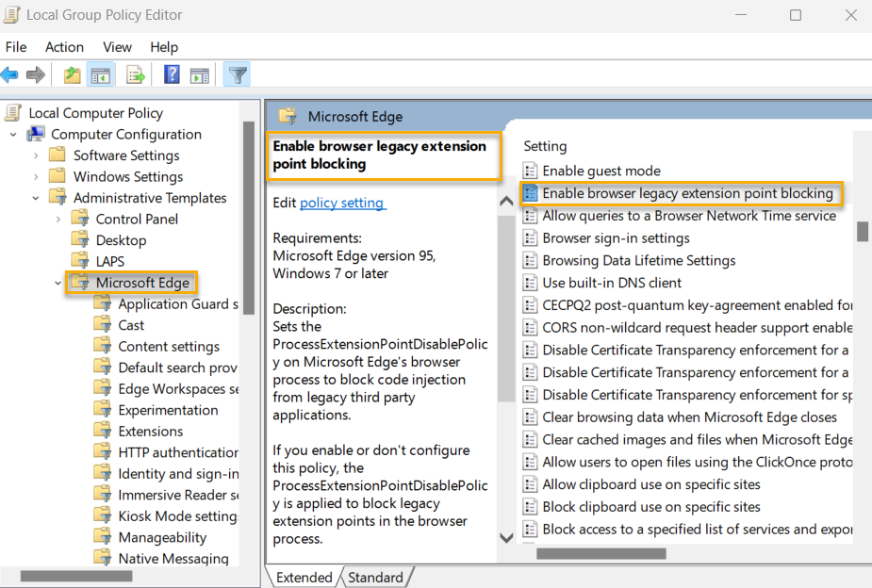Open Help via the blue question mark icon
The height and width of the screenshot is (588, 872).
click(171, 74)
